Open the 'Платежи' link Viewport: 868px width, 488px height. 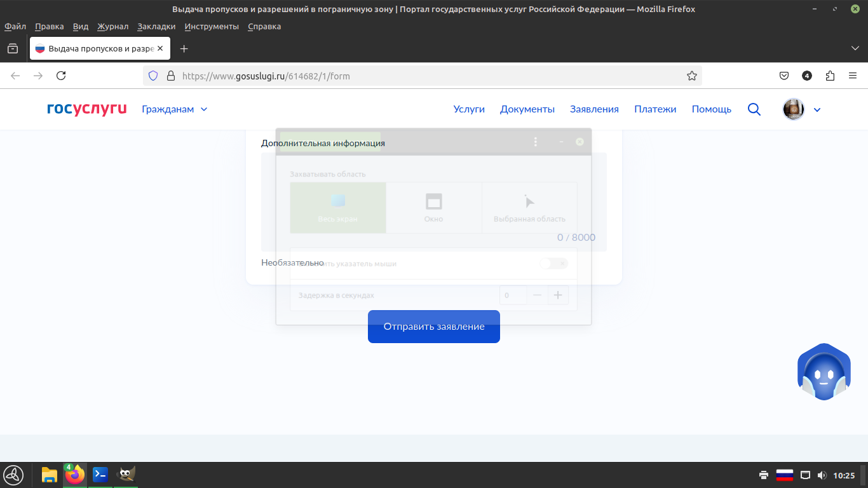(655, 109)
